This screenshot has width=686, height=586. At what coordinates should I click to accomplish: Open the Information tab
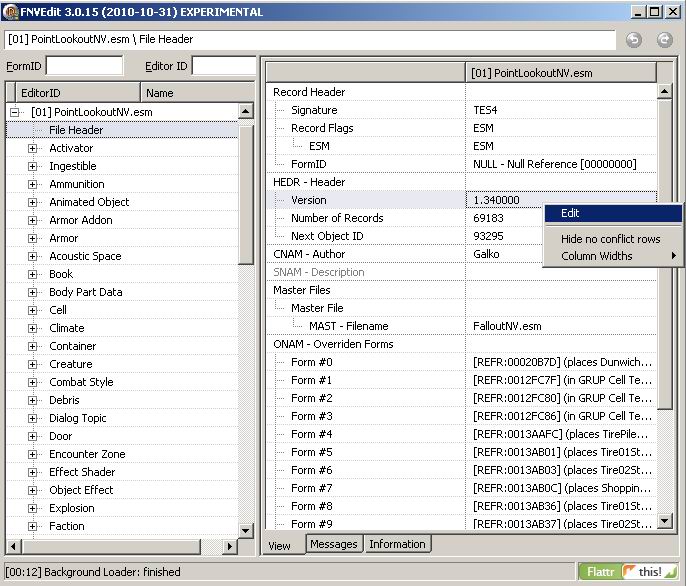tap(397, 544)
